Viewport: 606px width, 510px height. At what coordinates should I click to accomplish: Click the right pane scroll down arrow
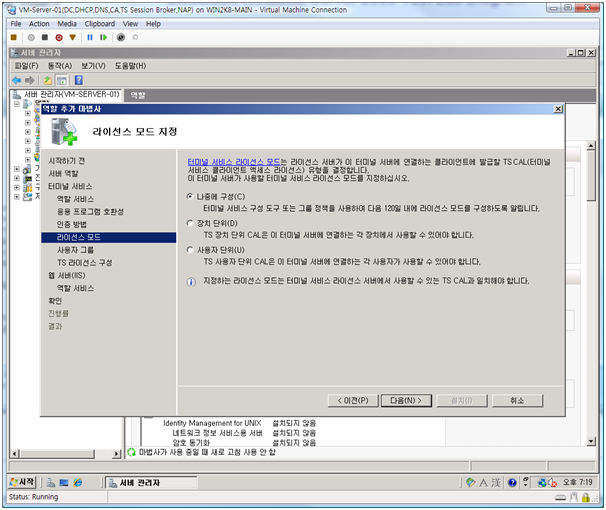pos(591,441)
